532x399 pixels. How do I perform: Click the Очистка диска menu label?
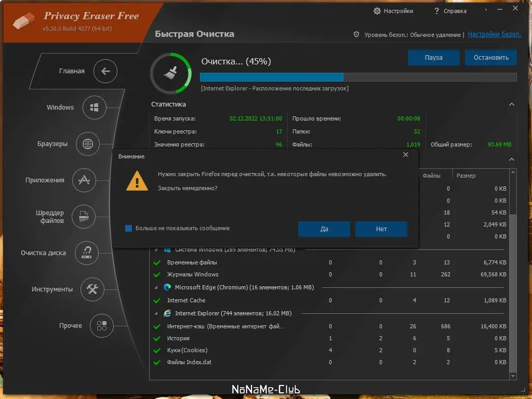coord(43,253)
